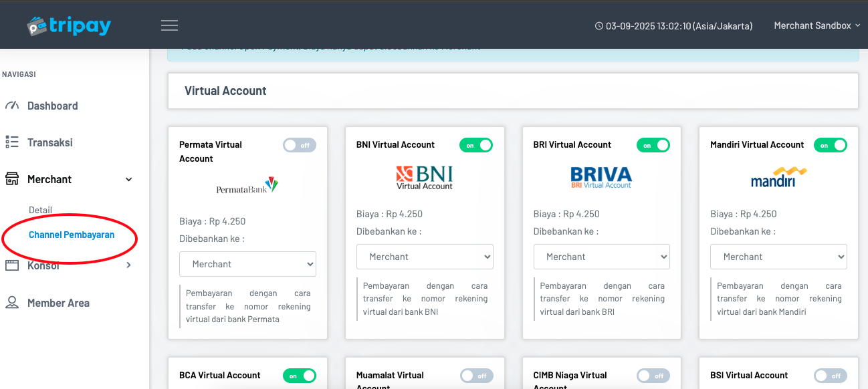This screenshot has width=868, height=389.
Task: Click the Member Area user icon
Action: click(x=12, y=303)
